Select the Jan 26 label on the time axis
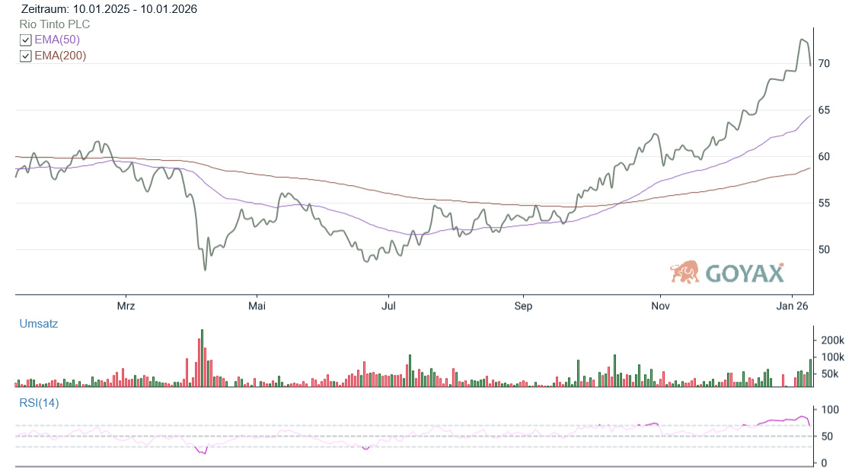 point(791,306)
